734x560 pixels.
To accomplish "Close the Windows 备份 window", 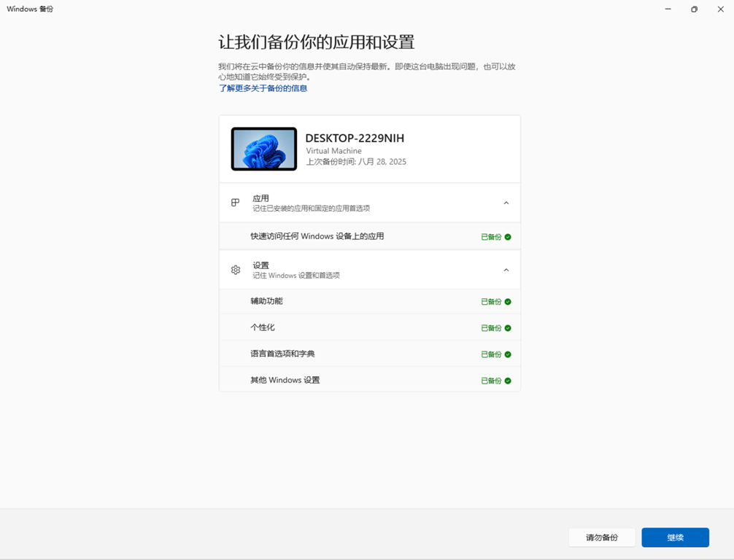I will pyautogui.click(x=720, y=9).
